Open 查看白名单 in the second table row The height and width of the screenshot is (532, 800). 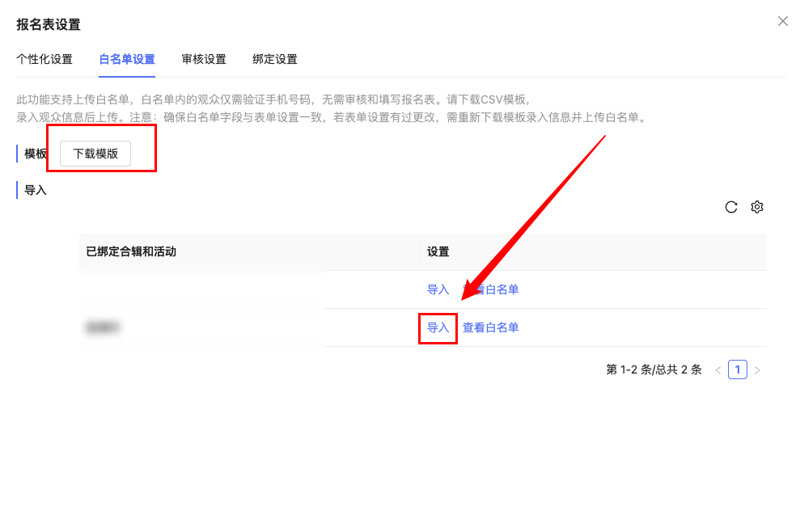[491, 327]
